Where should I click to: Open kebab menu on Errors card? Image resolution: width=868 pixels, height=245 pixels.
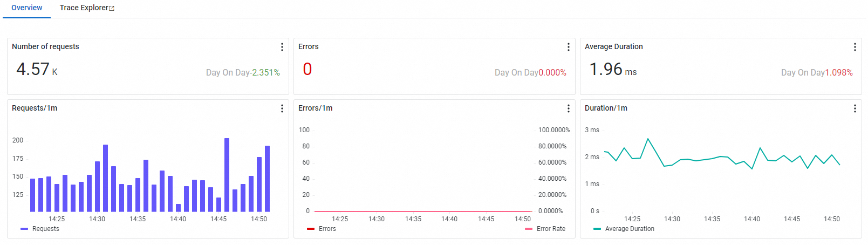568,47
